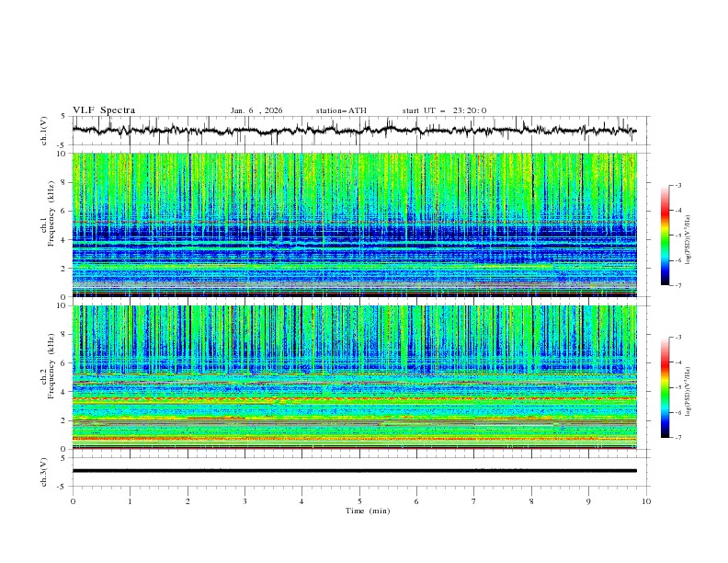728x563 pixels.
Task: Click the ch.1 waveform trace
Action: click(x=354, y=131)
